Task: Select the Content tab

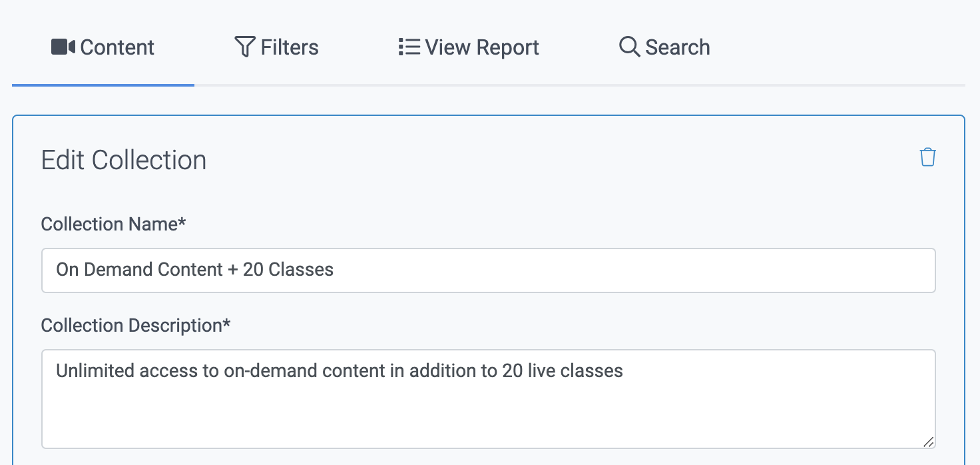Action: click(x=103, y=47)
